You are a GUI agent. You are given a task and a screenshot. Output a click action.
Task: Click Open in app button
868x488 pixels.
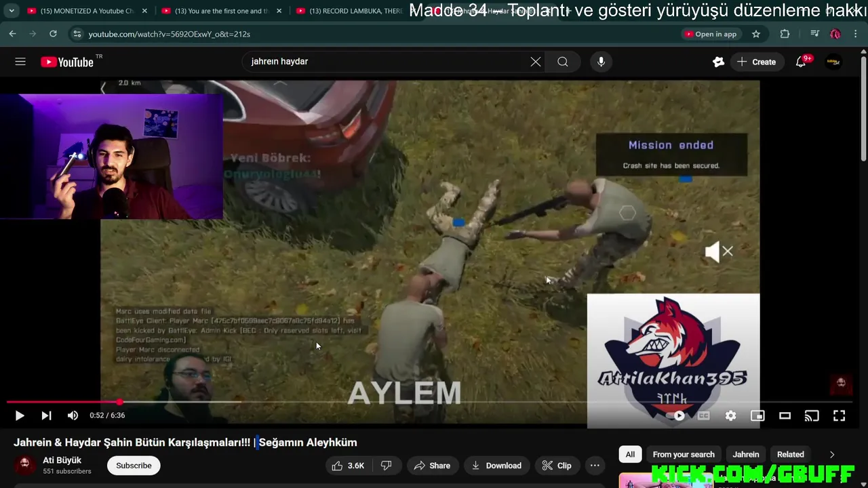pos(711,34)
